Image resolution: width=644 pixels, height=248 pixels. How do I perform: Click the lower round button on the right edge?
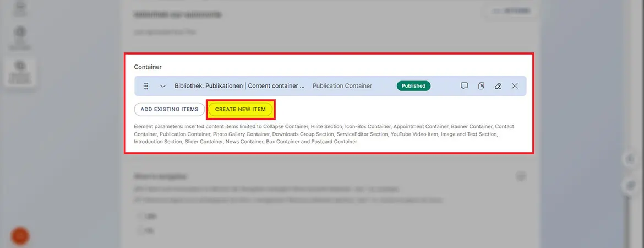(631, 186)
